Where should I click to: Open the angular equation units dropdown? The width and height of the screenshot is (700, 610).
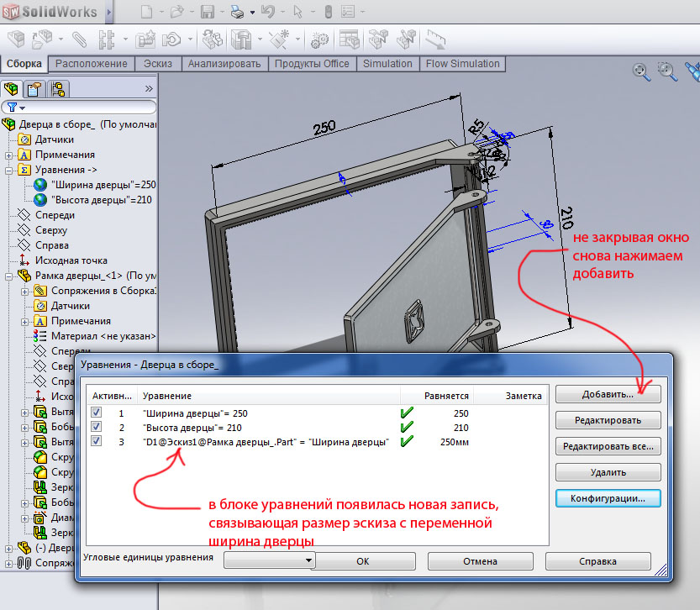(268, 560)
